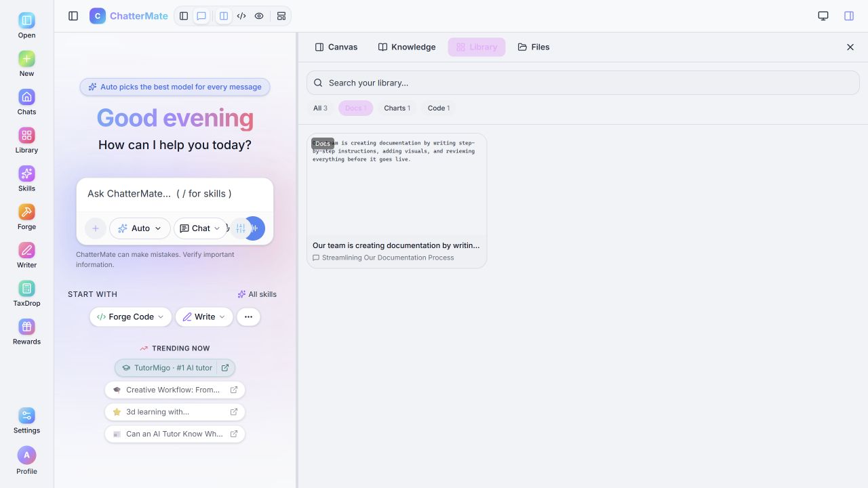Open the Rewards gift icon
The width and height of the screenshot is (868, 488).
coord(26,327)
